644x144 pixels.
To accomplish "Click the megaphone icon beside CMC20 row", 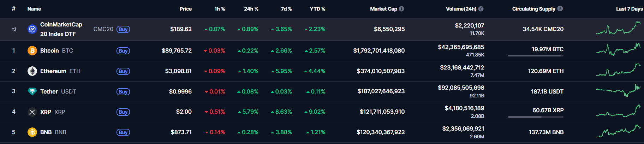I will pyautogui.click(x=14, y=29).
